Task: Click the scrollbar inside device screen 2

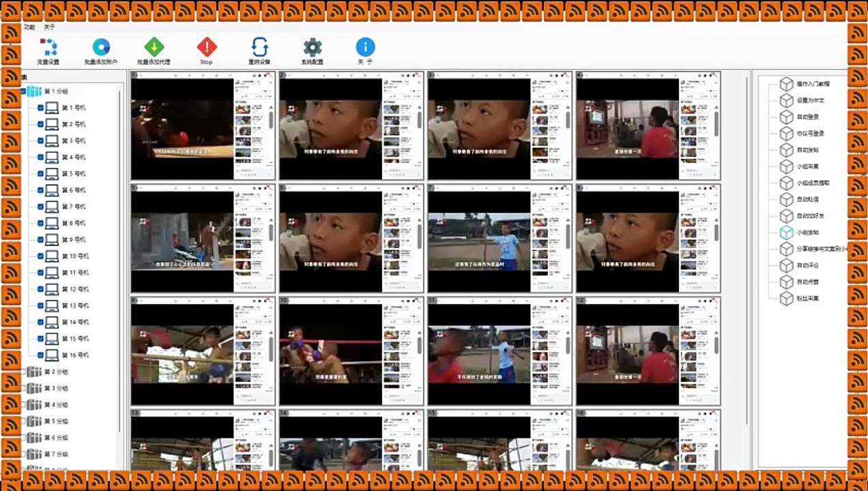Action: coord(420,119)
